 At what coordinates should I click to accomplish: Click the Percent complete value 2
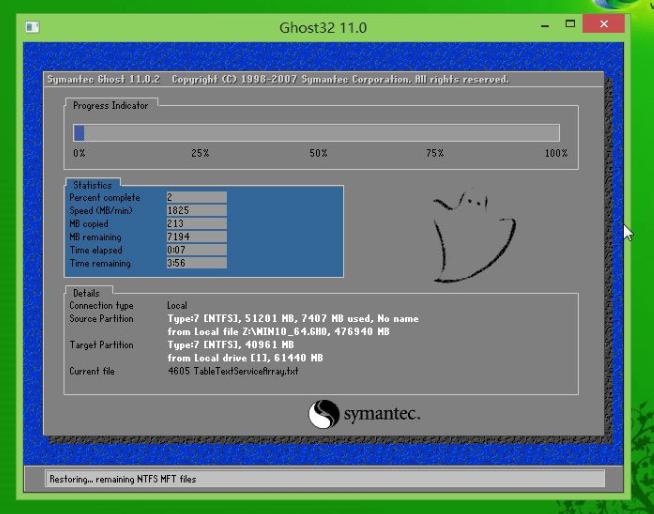point(196,197)
